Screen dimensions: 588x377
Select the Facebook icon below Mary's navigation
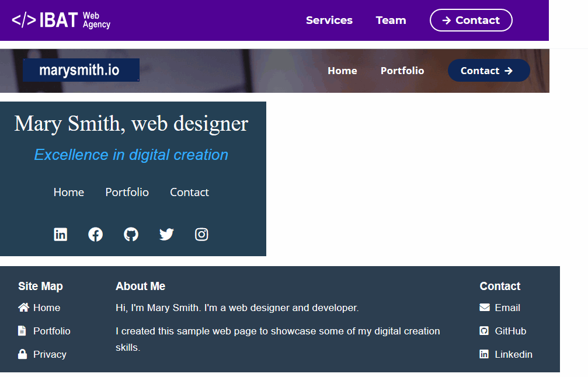coord(96,234)
